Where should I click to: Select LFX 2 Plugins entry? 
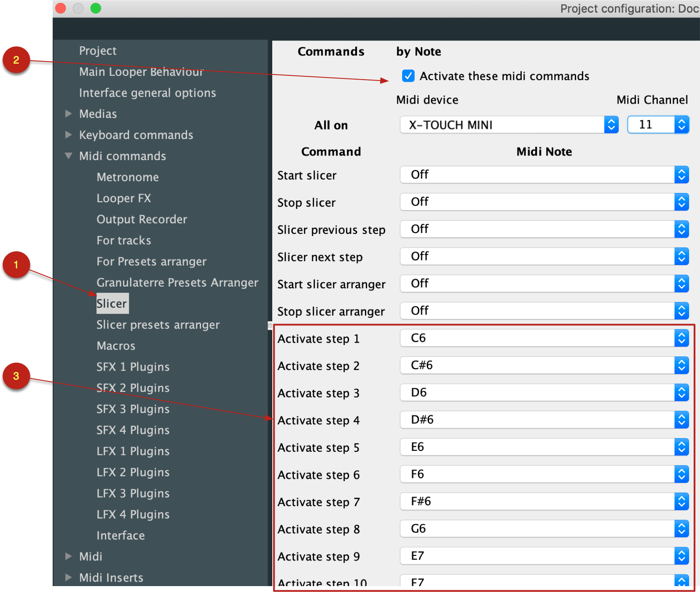[x=133, y=472]
